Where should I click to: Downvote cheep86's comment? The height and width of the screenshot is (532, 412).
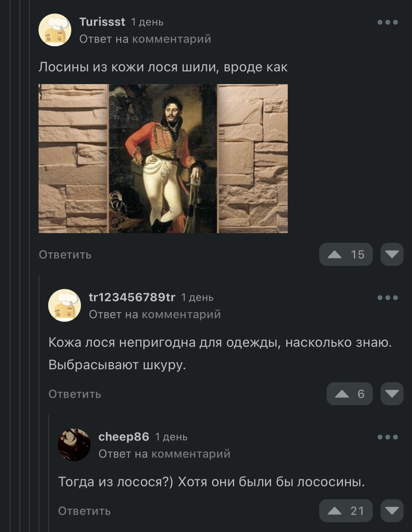[x=392, y=510]
